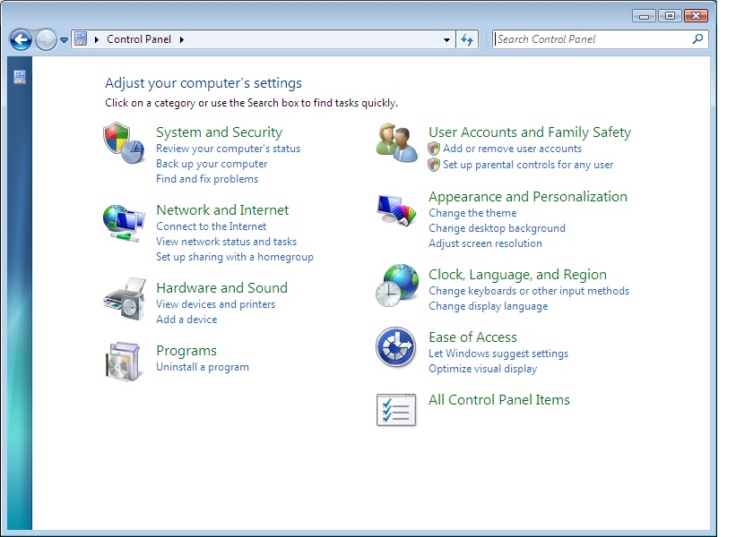Select Uninstall a program

point(203,367)
